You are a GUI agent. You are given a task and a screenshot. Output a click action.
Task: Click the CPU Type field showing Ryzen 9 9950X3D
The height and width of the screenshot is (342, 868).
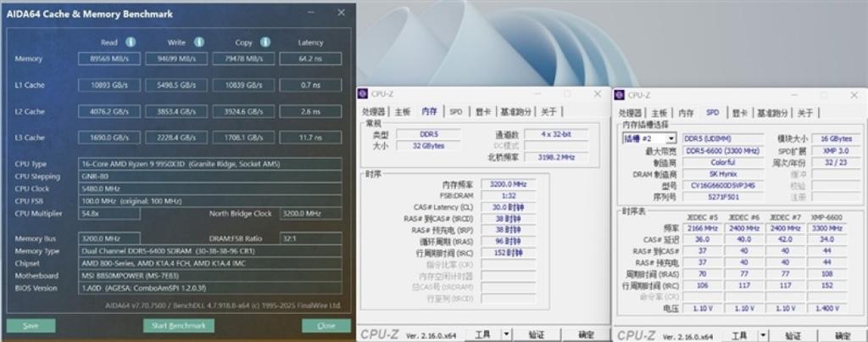point(210,164)
